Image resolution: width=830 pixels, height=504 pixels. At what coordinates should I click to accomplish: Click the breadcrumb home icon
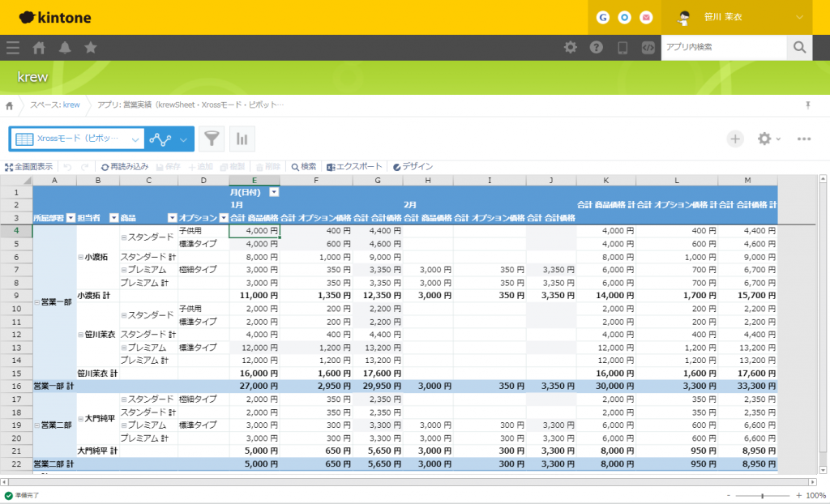(10, 105)
